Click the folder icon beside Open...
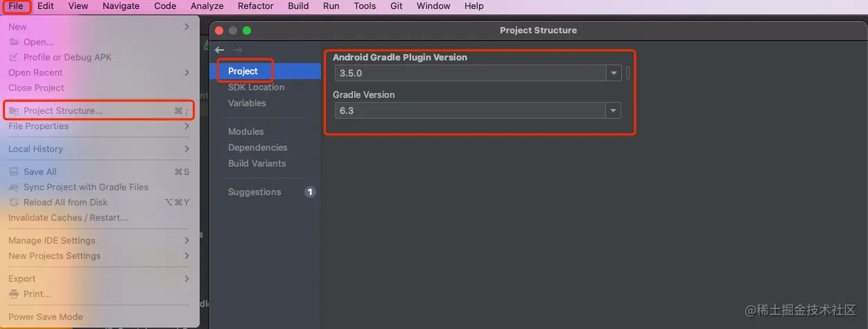 pos(14,42)
